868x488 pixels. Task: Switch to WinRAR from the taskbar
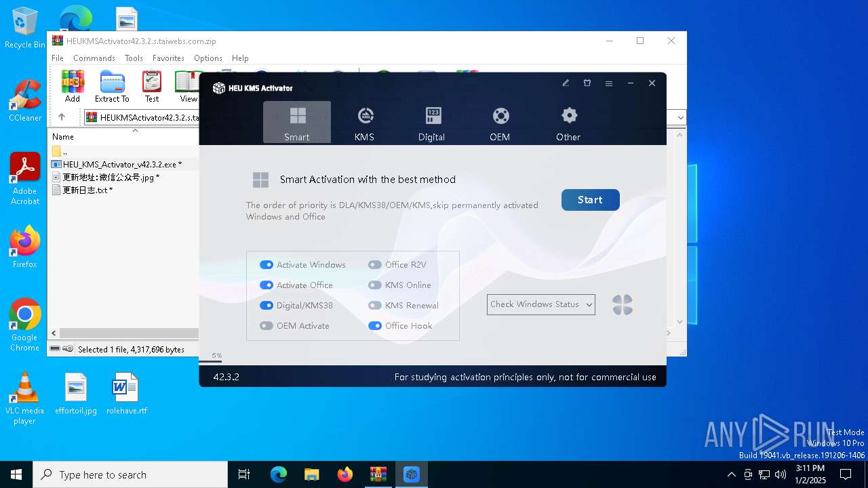[x=378, y=474]
